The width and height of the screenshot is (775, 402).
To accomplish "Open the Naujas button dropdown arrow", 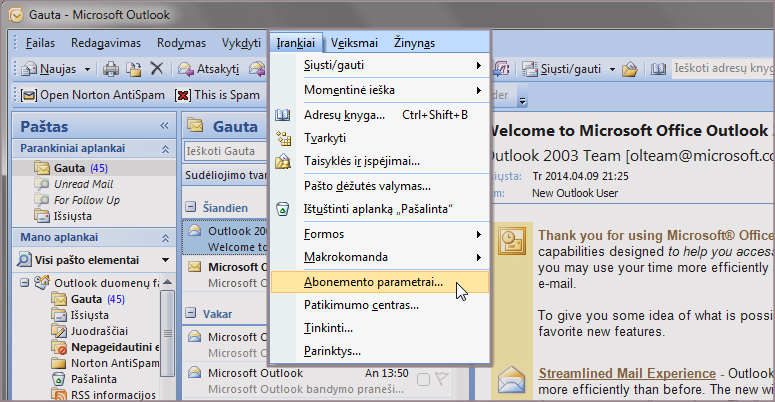I will [x=88, y=69].
